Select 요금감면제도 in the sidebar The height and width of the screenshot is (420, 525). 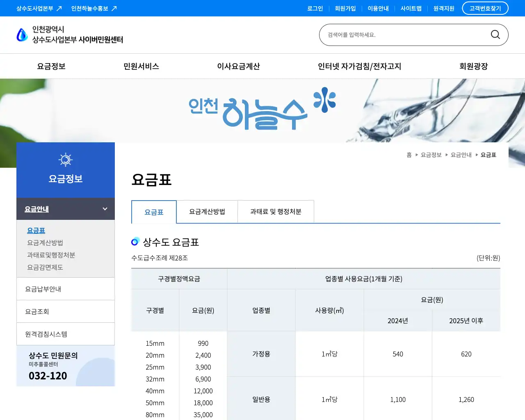click(45, 267)
